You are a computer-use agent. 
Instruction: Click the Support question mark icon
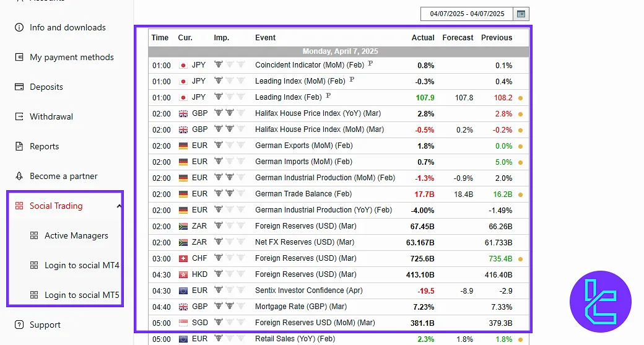(19, 325)
